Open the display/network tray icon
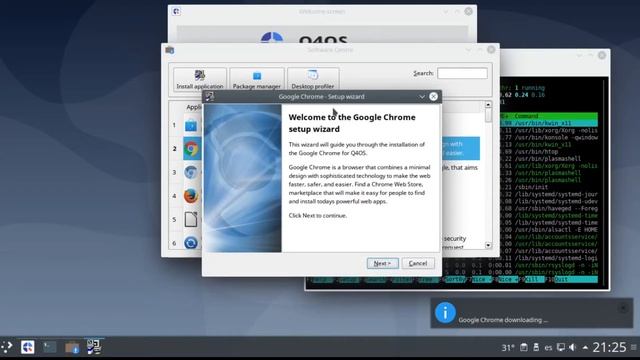Image resolution: width=640 pixels, height=360 pixels. (561, 347)
